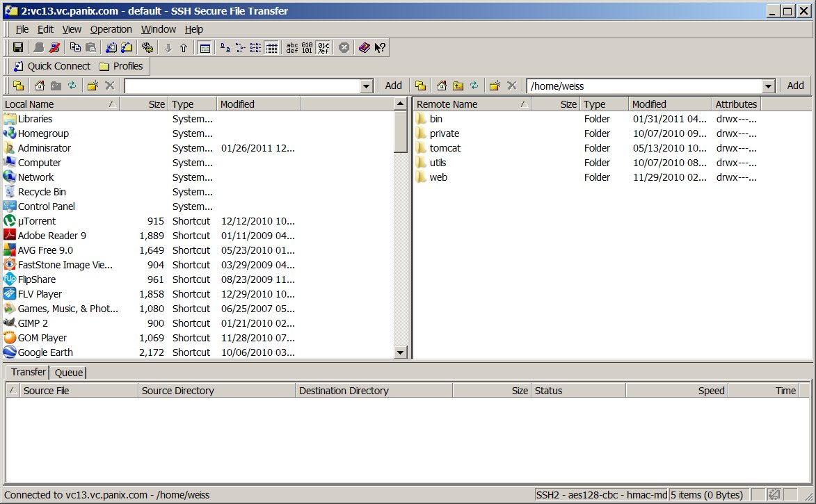816x504 pixels.
Task: Click the Copy icon in the main toolbar
Action: coord(75,48)
